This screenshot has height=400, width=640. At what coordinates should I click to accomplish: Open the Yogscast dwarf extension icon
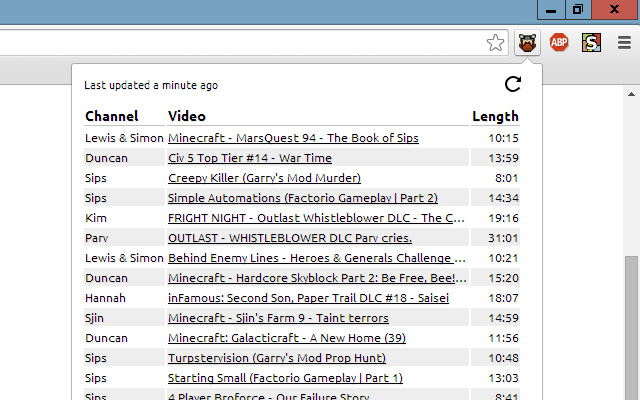(527, 42)
